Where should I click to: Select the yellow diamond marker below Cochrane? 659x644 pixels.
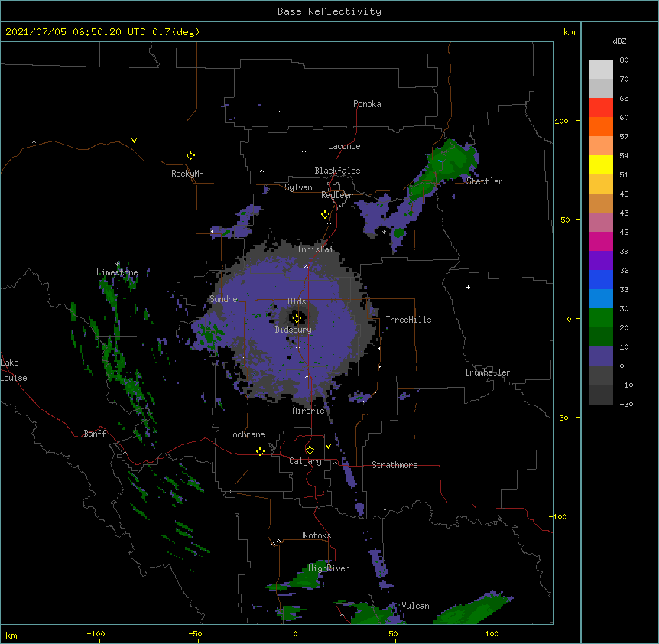point(260,451)
